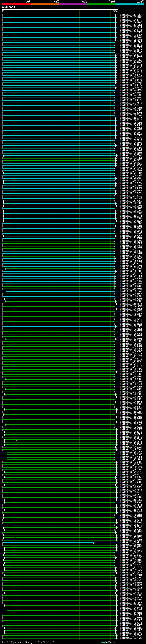
Task: Click label UniRef100_Q43191
Action: pos(131,90)
